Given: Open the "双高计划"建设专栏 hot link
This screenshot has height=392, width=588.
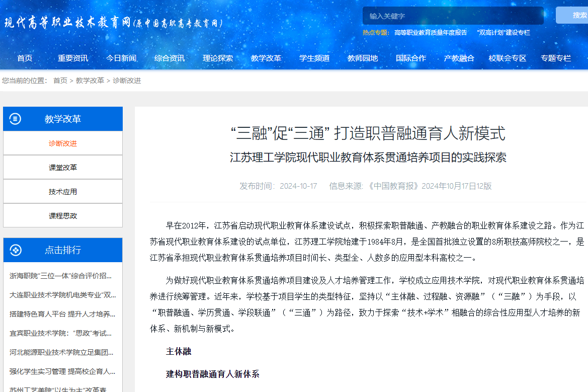Looking at the screenshot, I should pos(503,33).
